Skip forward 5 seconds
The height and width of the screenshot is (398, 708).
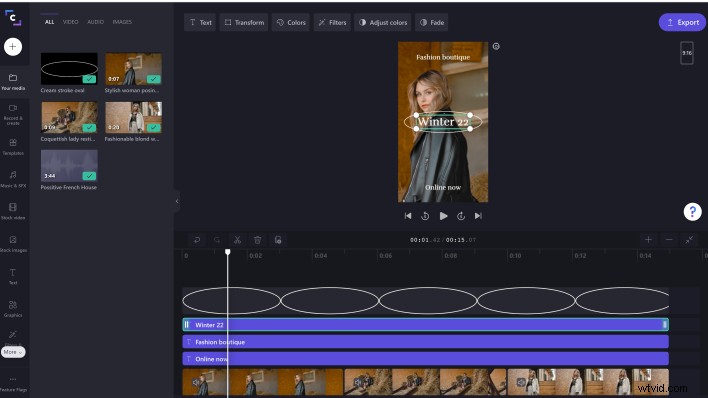[461, 216]
